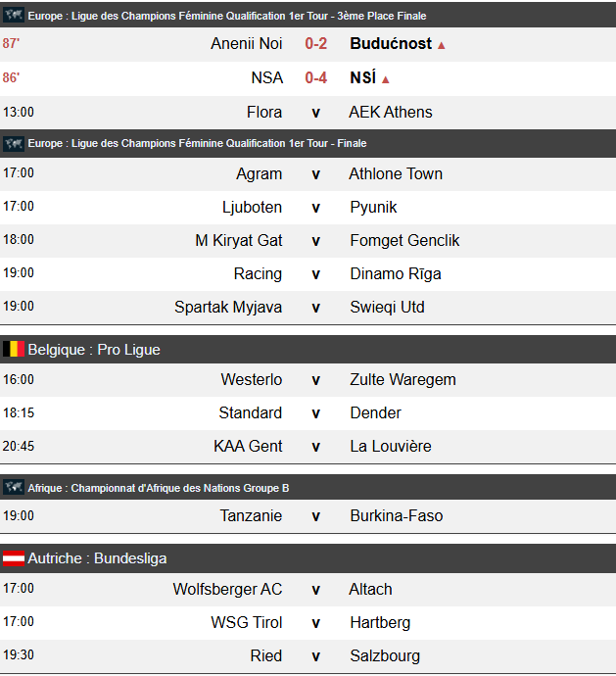
Task: Open the Anenii Noi 0-2 live score
Action: (315, 44)
